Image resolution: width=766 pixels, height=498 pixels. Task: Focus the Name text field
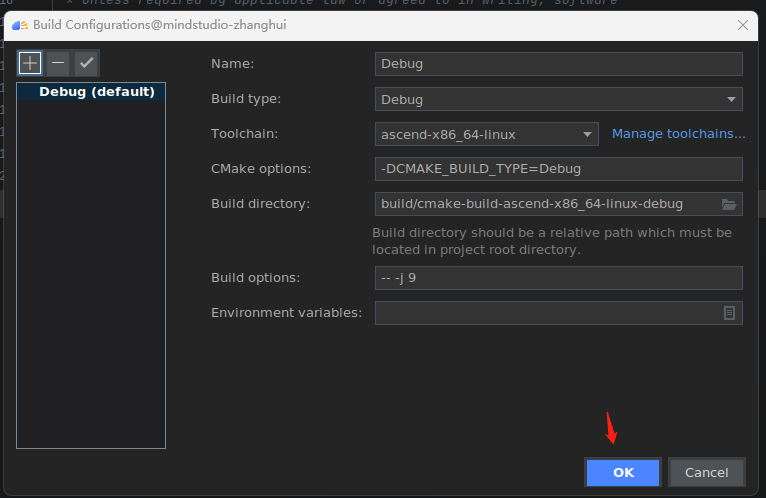tap(558, 64)
